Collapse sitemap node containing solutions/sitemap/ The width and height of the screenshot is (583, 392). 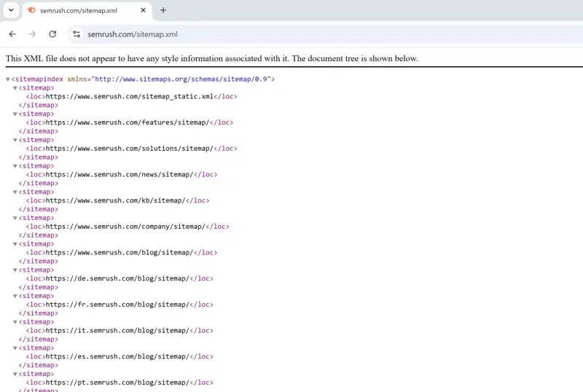pyautogui.click(x=15, y=140)
